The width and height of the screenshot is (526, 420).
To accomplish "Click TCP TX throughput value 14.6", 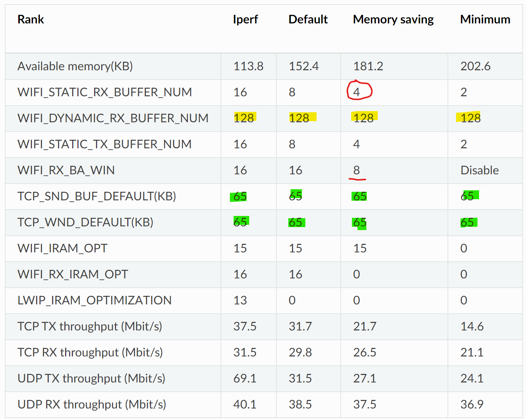I will (x=472, y=326).
